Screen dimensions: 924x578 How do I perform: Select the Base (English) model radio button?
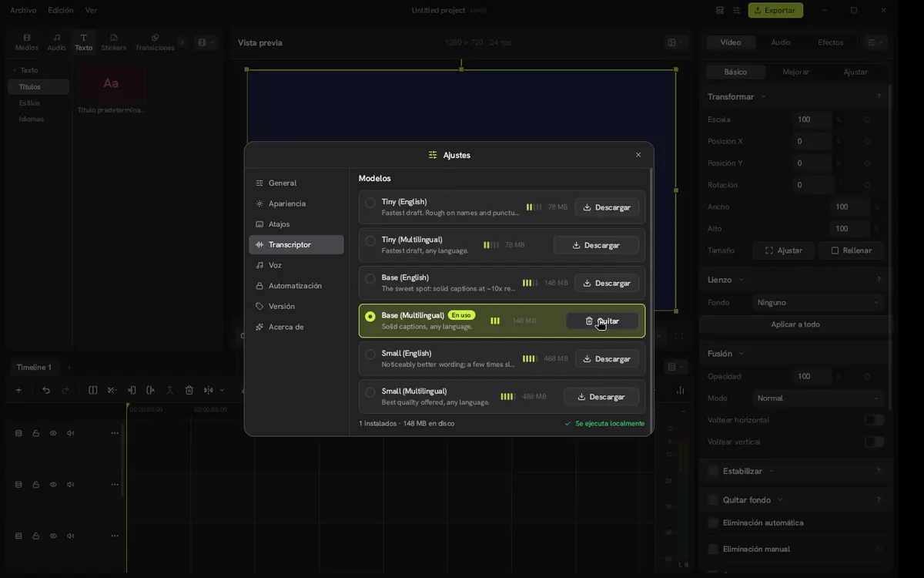click(370, 278)
